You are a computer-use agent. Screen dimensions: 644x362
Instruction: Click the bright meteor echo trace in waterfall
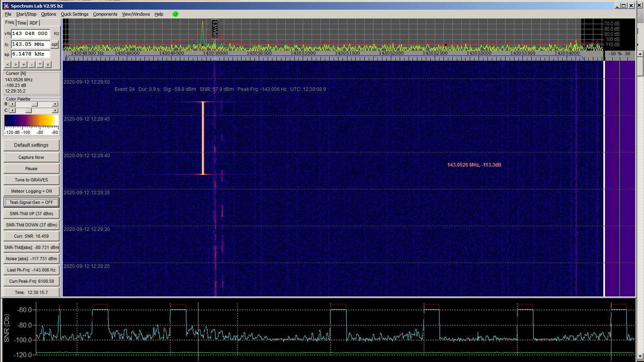coord(203,138)
